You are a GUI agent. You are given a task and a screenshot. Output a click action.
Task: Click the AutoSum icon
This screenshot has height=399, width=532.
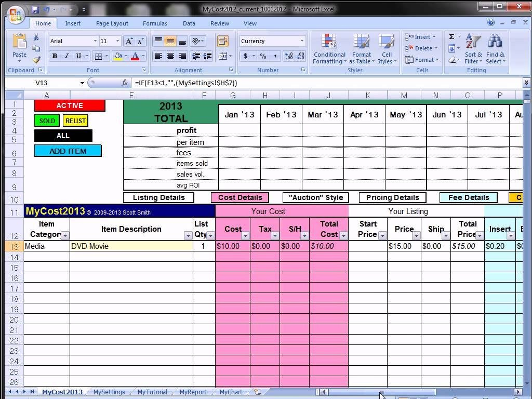click(451, 36)
